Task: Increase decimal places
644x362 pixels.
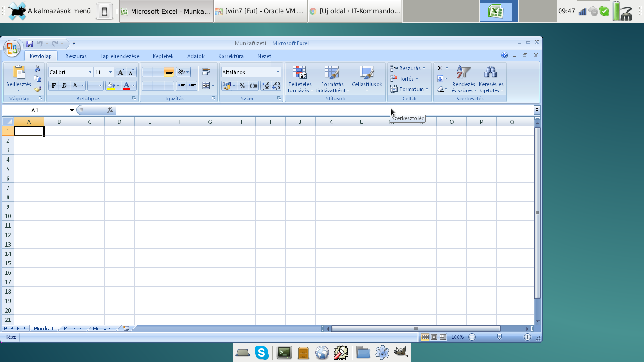Action: [x=266, y=86]
